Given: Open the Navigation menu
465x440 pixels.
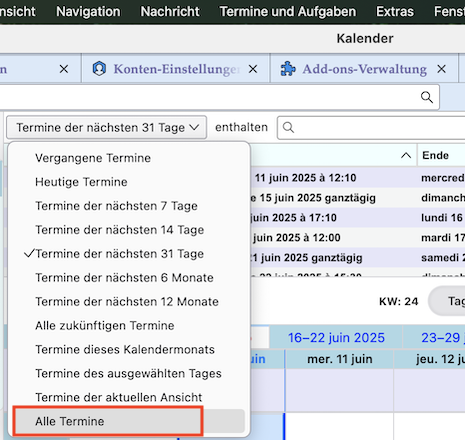Looking at the screenshot, I should click(x=88, y=12).
